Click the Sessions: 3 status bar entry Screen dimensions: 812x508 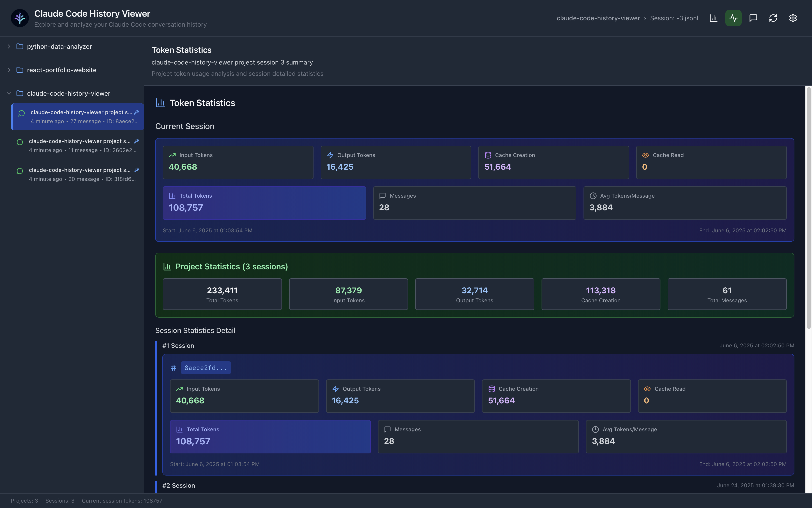click(x=60, y=501)
